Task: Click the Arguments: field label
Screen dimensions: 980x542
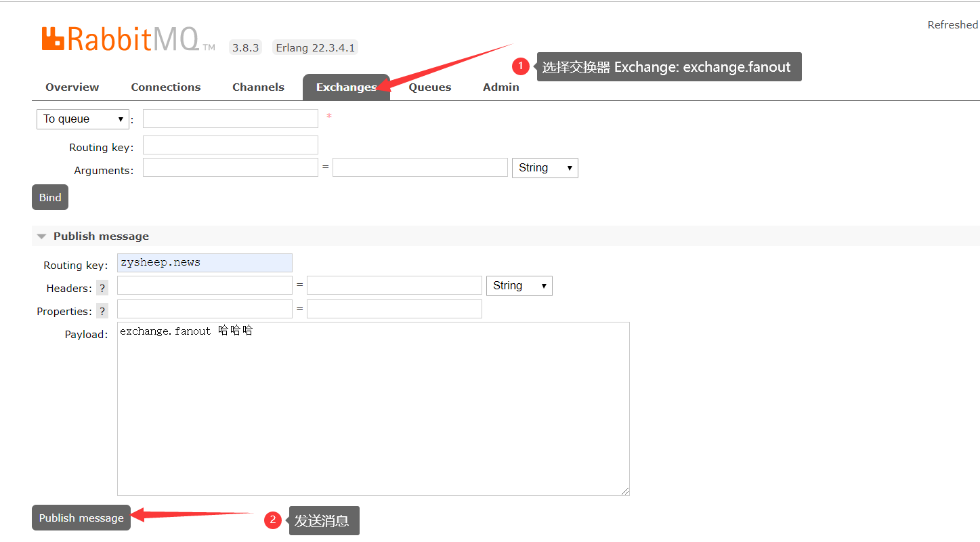Action: 104,170
